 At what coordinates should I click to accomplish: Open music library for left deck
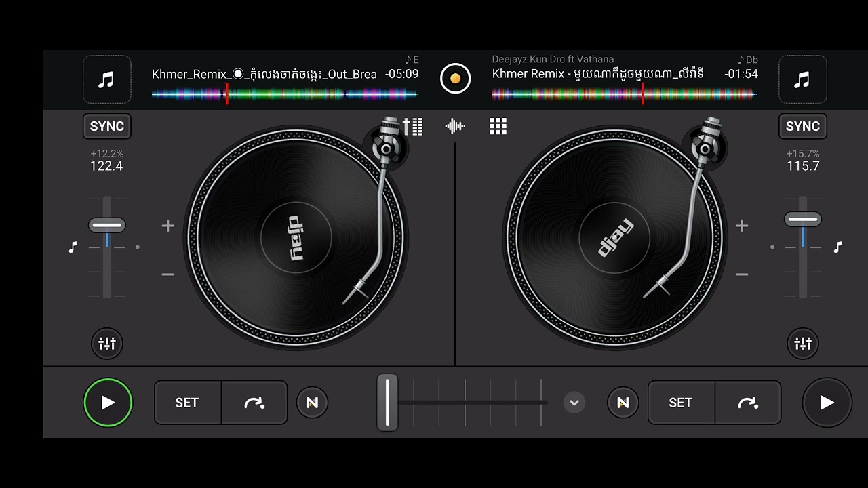click(x=107, y=79)
